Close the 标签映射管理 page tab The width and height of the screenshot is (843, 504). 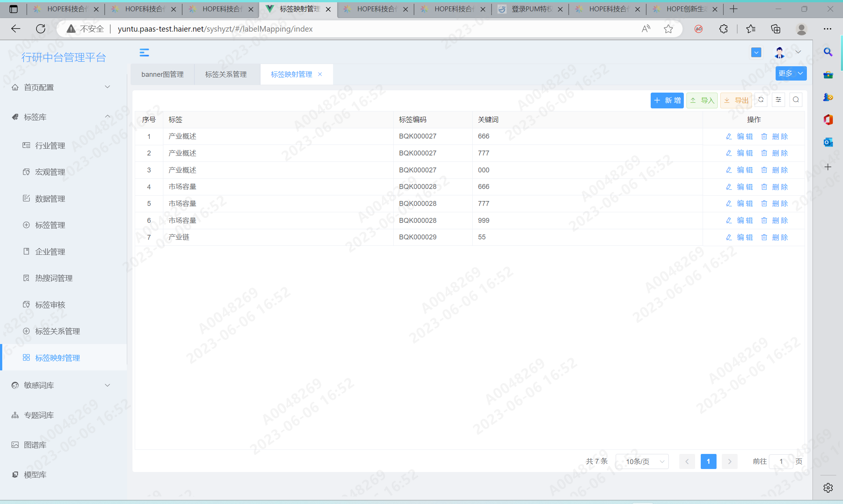click(x=320, y=74)
